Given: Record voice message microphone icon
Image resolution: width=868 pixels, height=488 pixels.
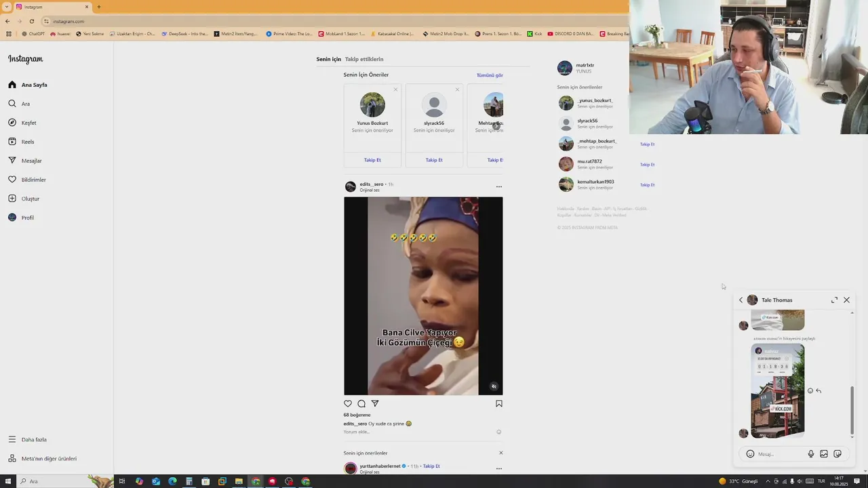Looking at the screenshot, I should [811, 454].
